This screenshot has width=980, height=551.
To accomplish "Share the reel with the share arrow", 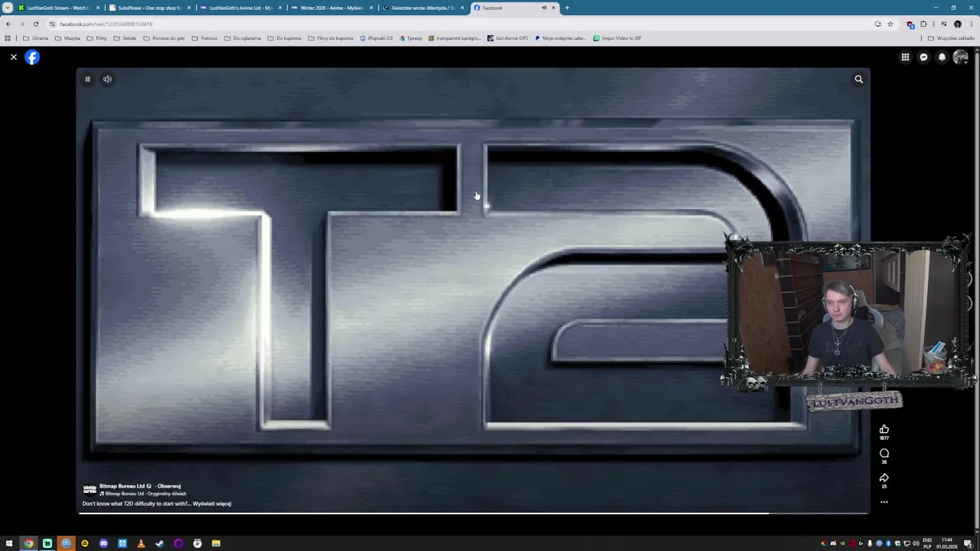I will click(x=884, y=478).
